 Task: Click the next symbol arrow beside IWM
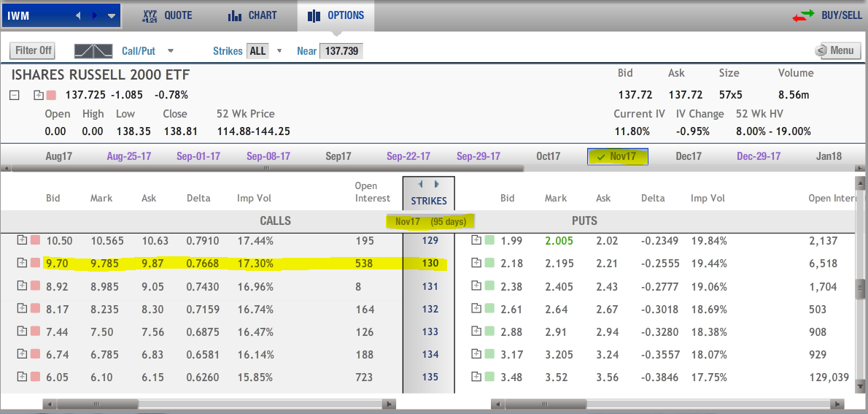(x=94, y=15)
